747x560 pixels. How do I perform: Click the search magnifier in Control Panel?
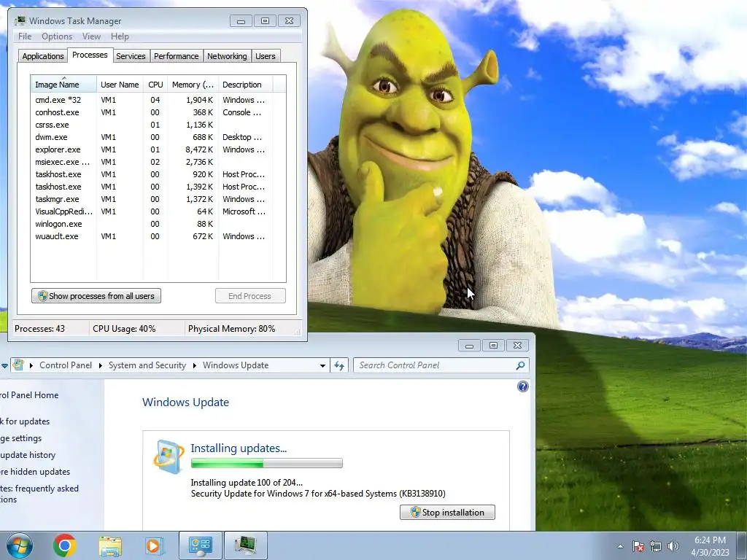520,365
